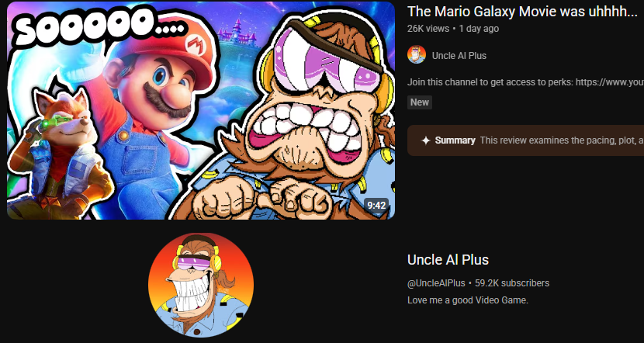Image resolution: width=644 pixels, height=343 pixels.
Task: Open the video titled The Mario Galaxy Movie
Action: point(522,12)
